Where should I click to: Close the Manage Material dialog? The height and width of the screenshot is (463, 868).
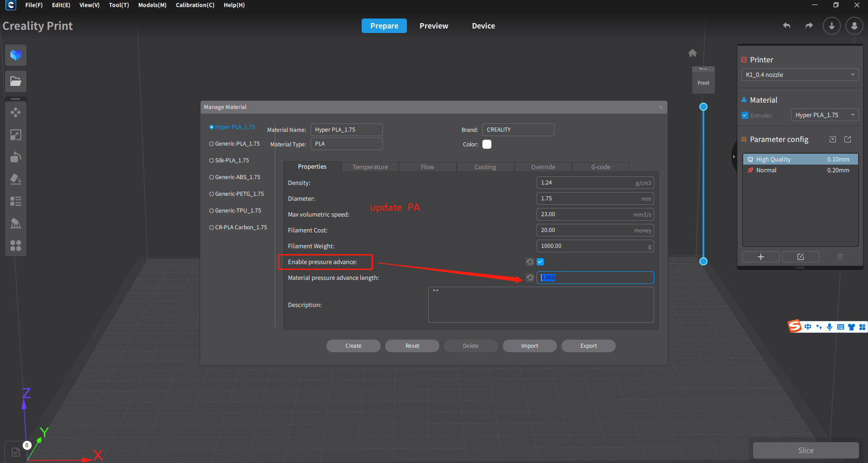pos(661,107)
